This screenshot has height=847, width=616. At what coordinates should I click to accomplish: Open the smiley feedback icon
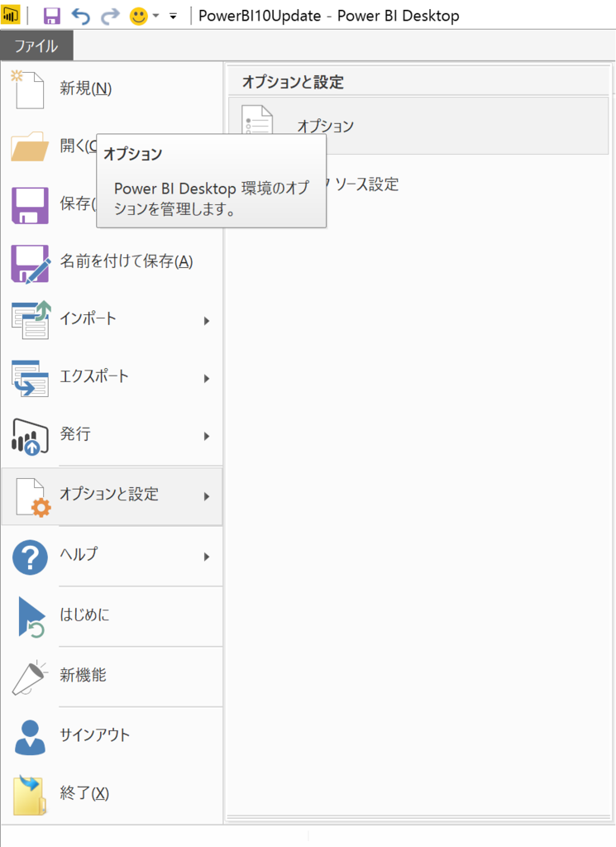pos(139,16)
